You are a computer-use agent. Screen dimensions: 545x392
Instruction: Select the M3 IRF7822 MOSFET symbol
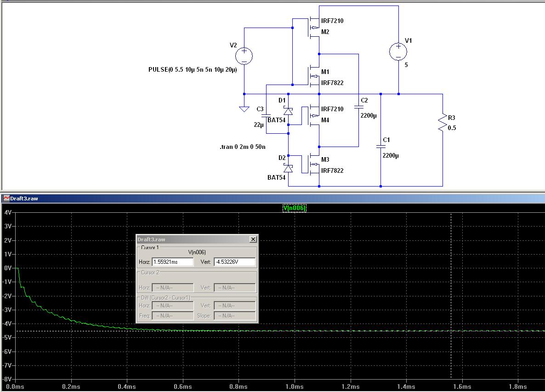click(x=313, y=165)
